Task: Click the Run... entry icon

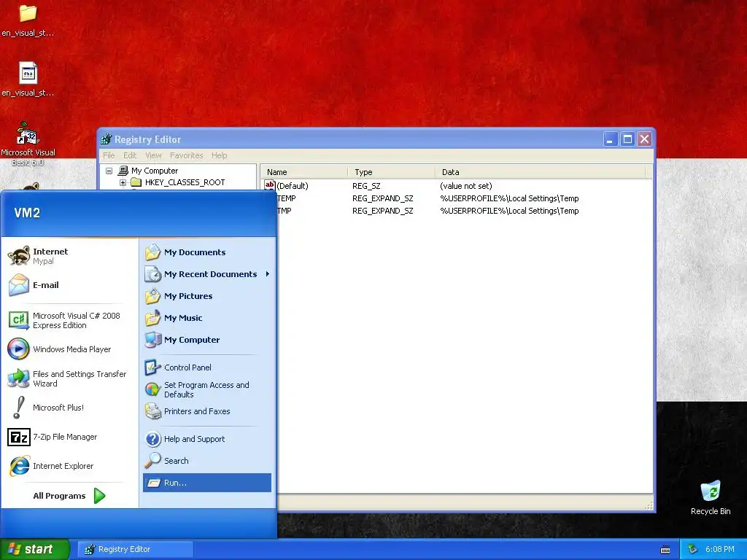Action: coord(153,483)
